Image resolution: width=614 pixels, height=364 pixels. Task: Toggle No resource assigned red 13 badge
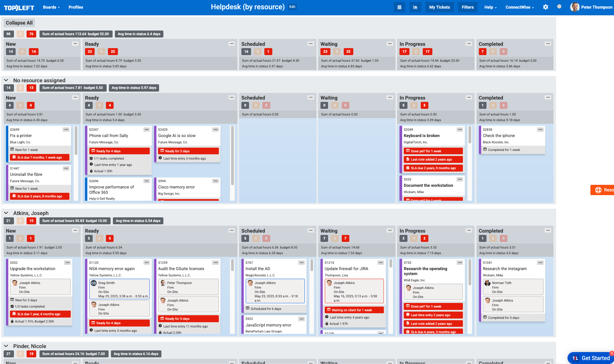tap(31, 88)
